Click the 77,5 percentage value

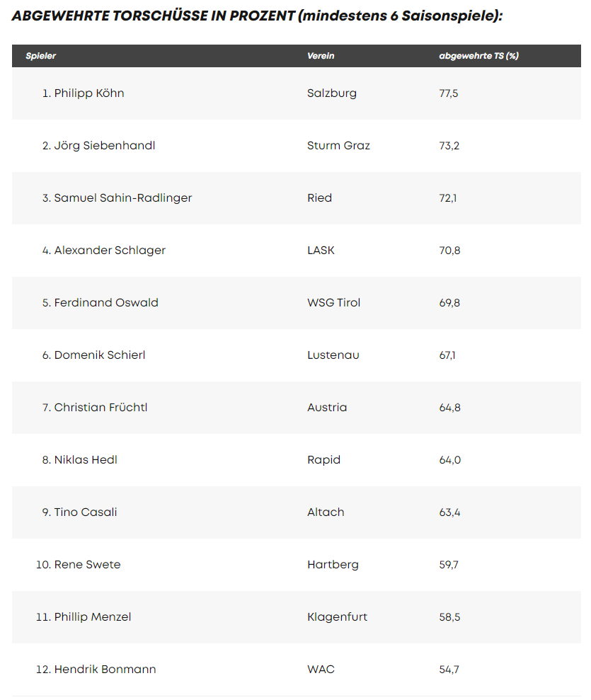point(449,93)
